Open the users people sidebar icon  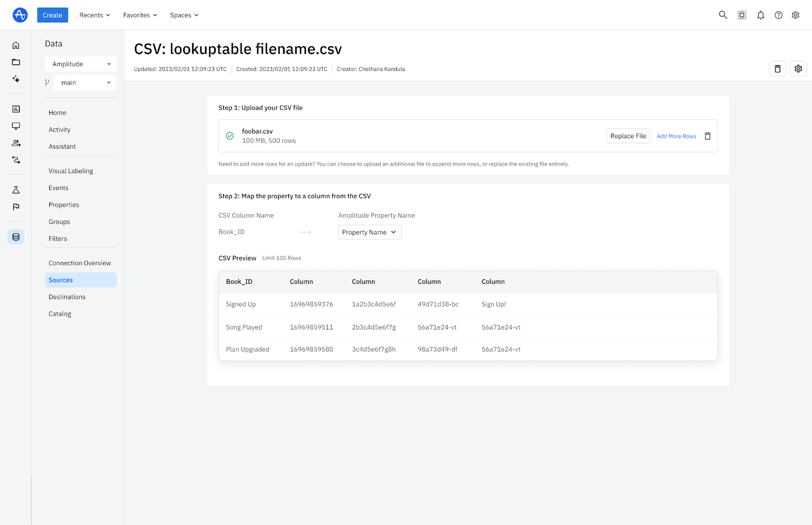[16, 143]
